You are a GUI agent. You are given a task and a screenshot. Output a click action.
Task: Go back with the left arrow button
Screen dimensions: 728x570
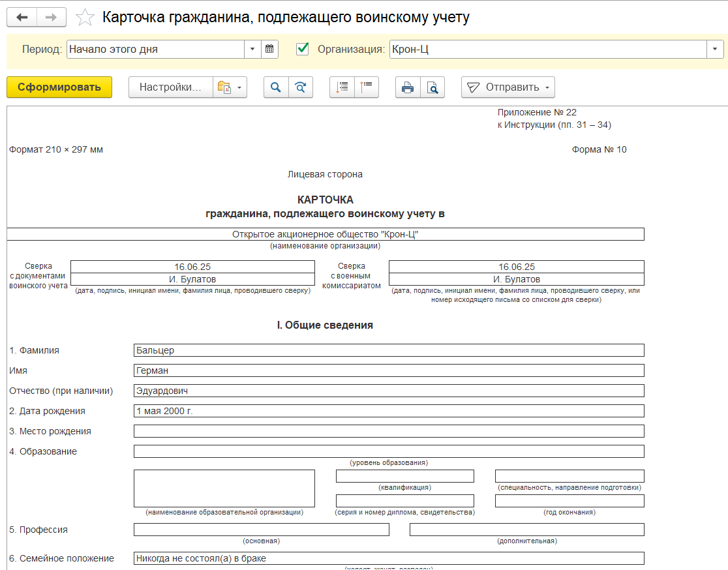(22, 18)
